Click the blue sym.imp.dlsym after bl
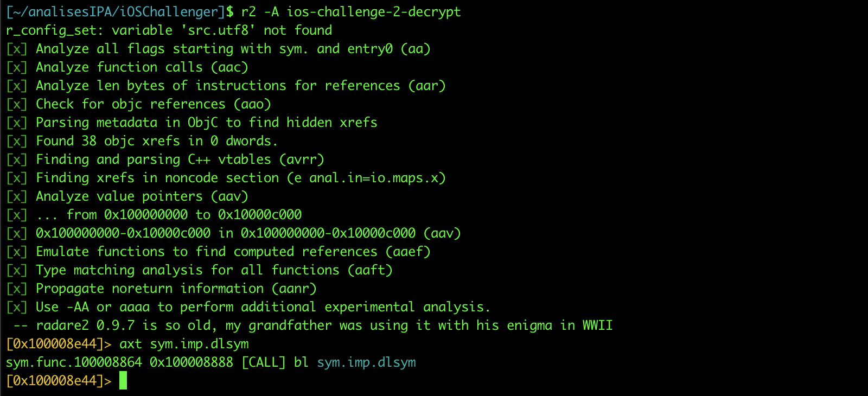The height and width of the screenshot is (396, 868). tap(366, 362)
